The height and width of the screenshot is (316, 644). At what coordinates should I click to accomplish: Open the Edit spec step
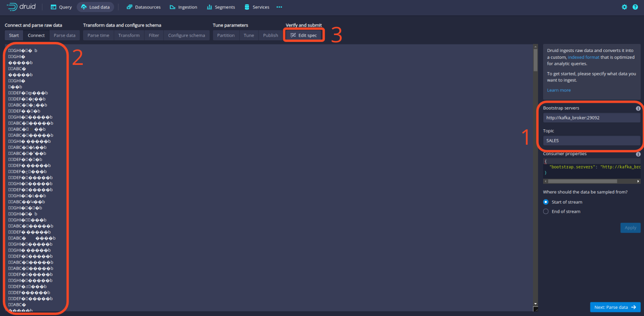coord(303,35)
